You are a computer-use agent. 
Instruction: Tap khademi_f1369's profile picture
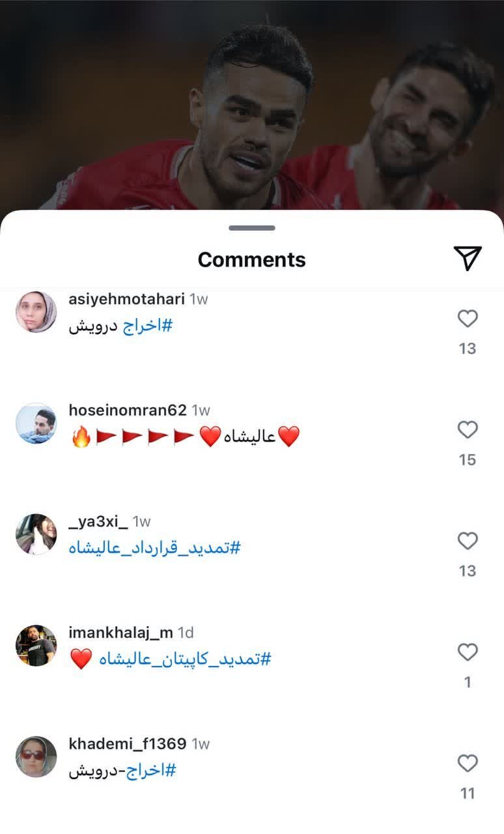tap(36, 757)
